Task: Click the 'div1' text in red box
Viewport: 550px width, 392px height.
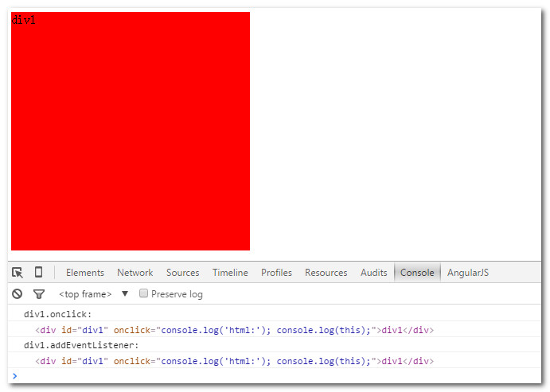Action: pyautogui.click(x=24, y=20)
